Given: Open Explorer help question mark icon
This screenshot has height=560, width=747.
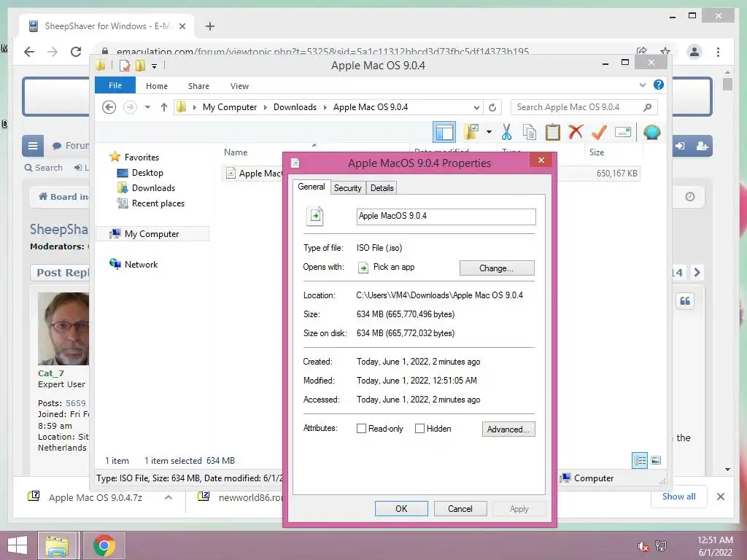Looking at the screenshot, I should [659, 85].
